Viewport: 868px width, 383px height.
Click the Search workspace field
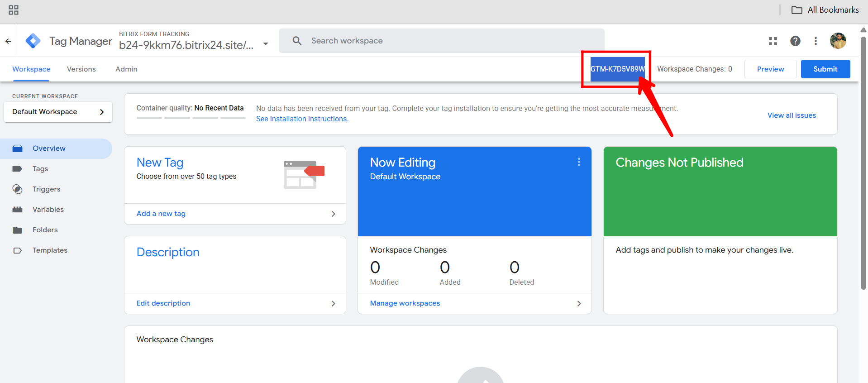pyautogui.click(x=442, y=41)
